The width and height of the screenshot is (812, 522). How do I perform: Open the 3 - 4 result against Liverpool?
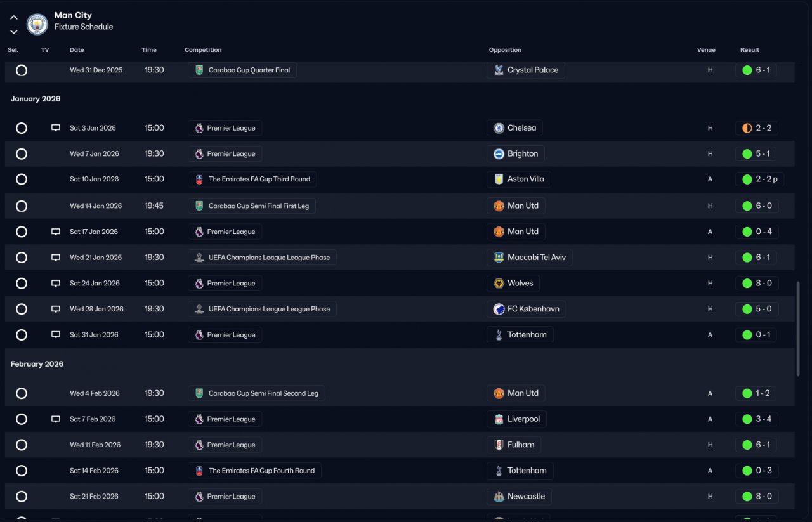(757, 419)
